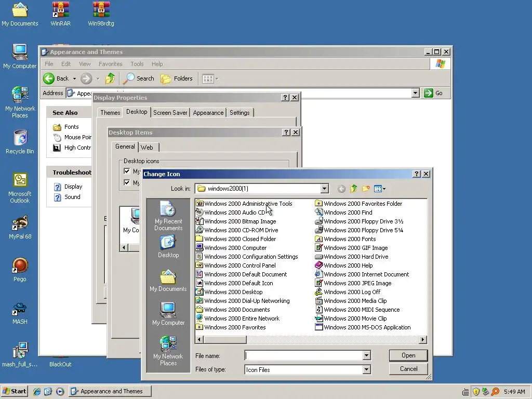Toggle second Desktop icons checkbox in Desktop Items

click(127, 182)
